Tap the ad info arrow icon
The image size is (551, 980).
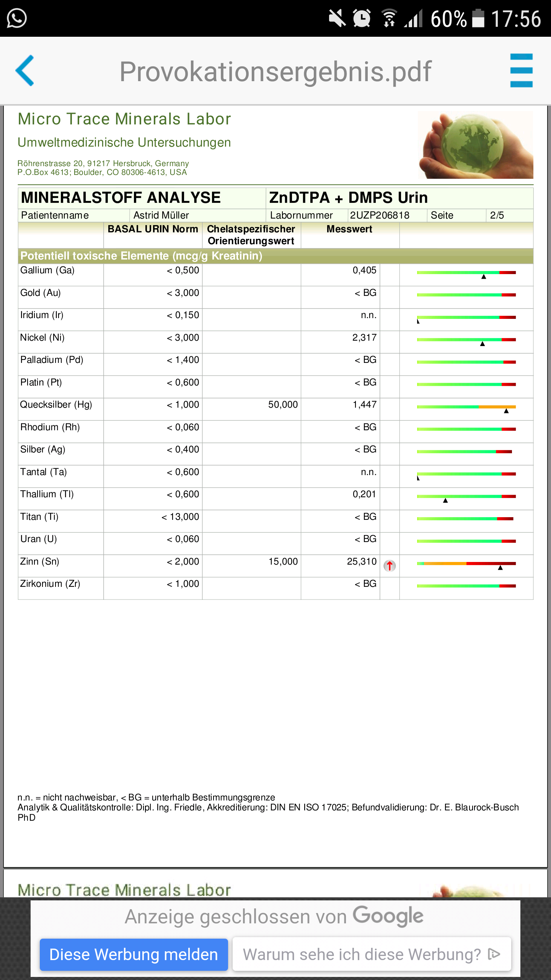[x=494, y=954]
